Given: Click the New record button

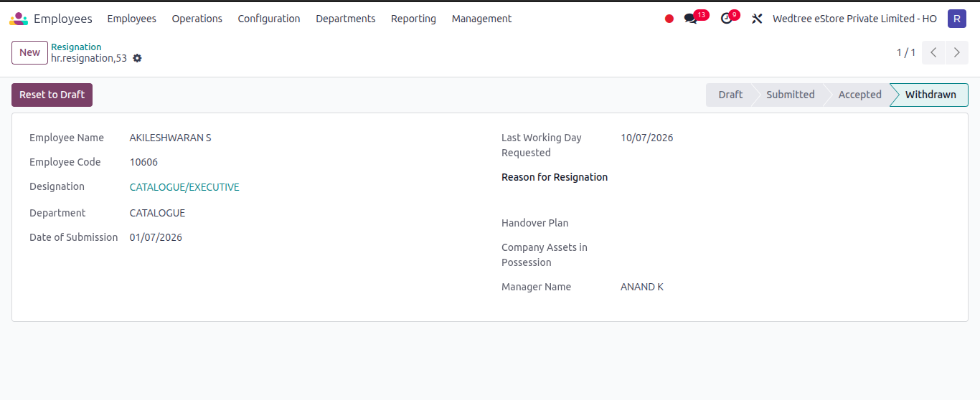Looking at the screenshot, I should pos(29,52).
